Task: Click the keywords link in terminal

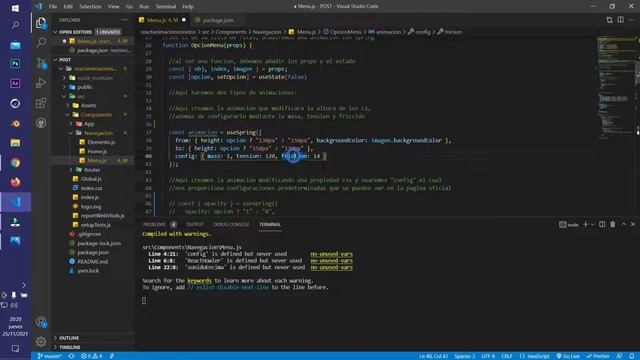Action: (x=199, y=281)
